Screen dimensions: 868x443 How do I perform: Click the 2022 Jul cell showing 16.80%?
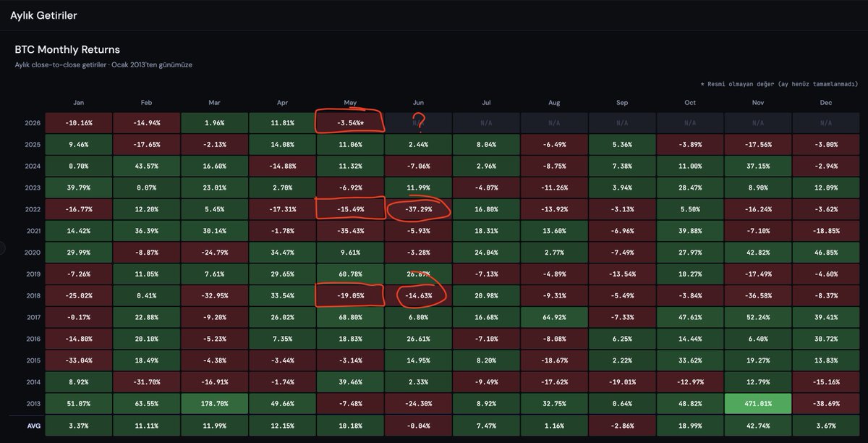coord(486,211)
